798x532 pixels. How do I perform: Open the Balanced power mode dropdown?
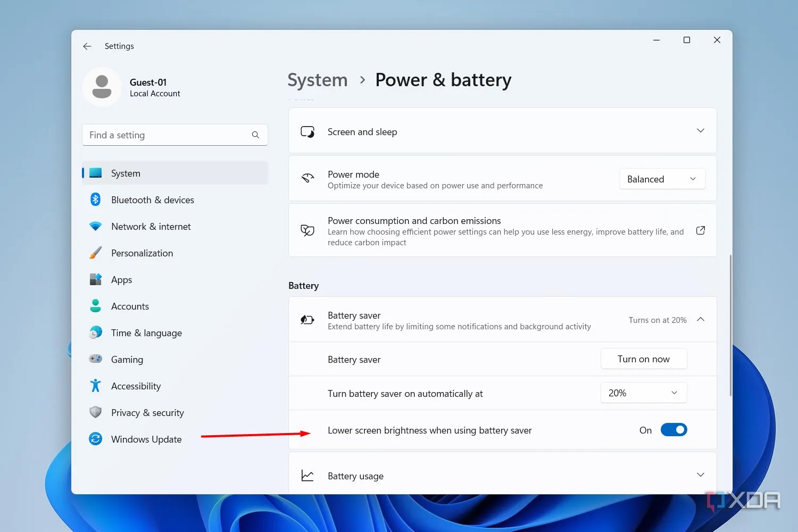click(x=662, y=179)
